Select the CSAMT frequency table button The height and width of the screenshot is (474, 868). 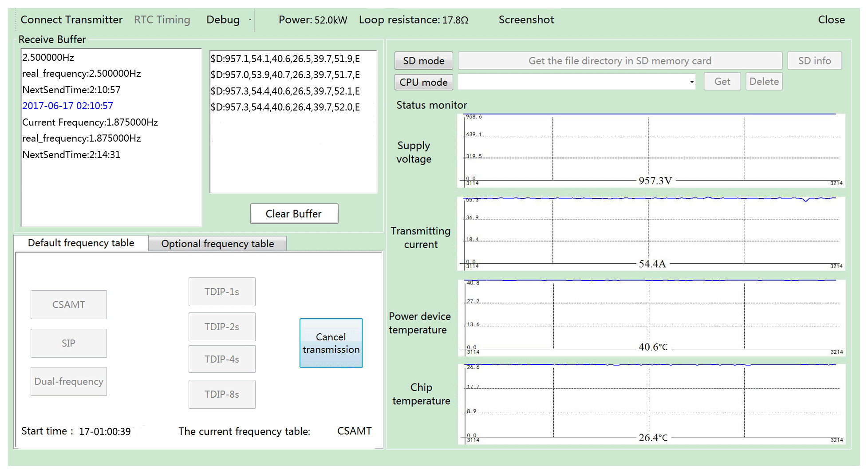pos(69,304)
